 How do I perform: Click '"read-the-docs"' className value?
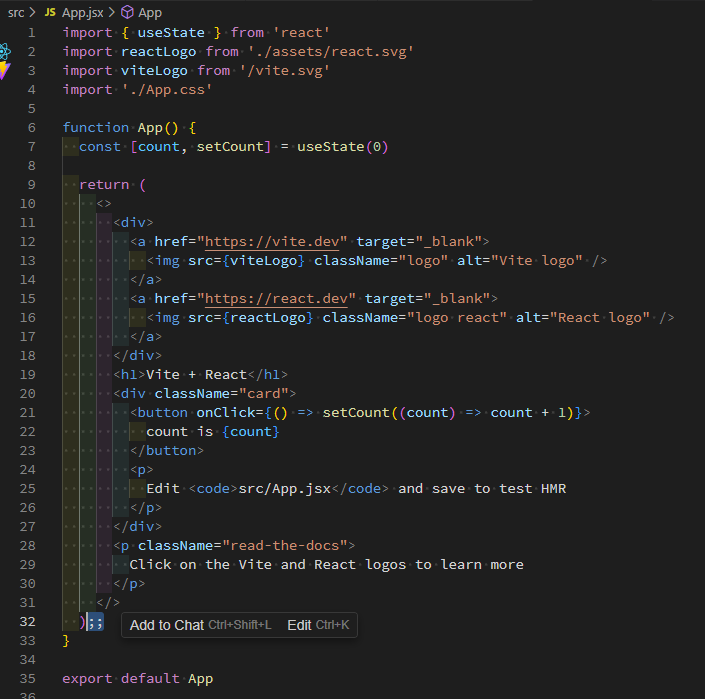pos(284,546)
